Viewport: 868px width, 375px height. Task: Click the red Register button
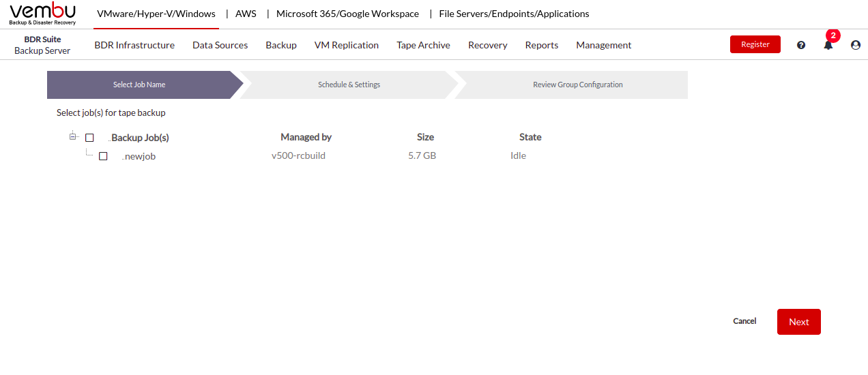point(755,44)
